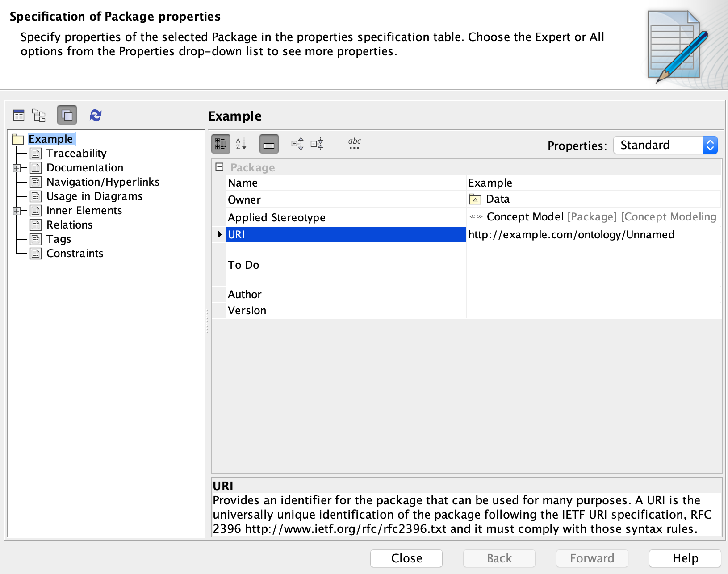The height and width of the screenshot is (574, 728).
Task: Expand the Inner Elements tree node
Action: click(x=17, y=211)
